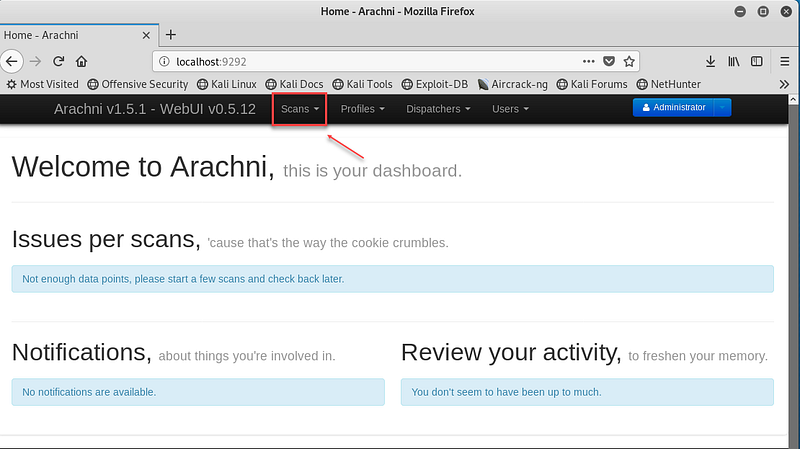Click the 'Notifications,' heading

pyautogui.click(x=82, y=353)
